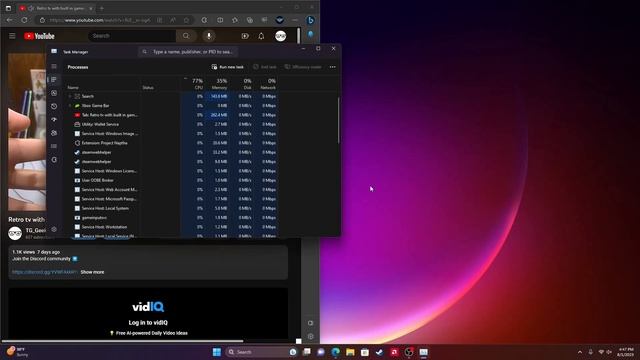Select the gameinputsvc process row
Screen dimensions: 640x360
[172, 218]
